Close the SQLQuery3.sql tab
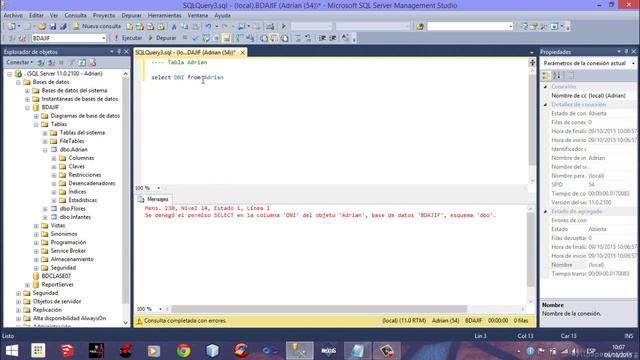 click(x=242, y=53)
